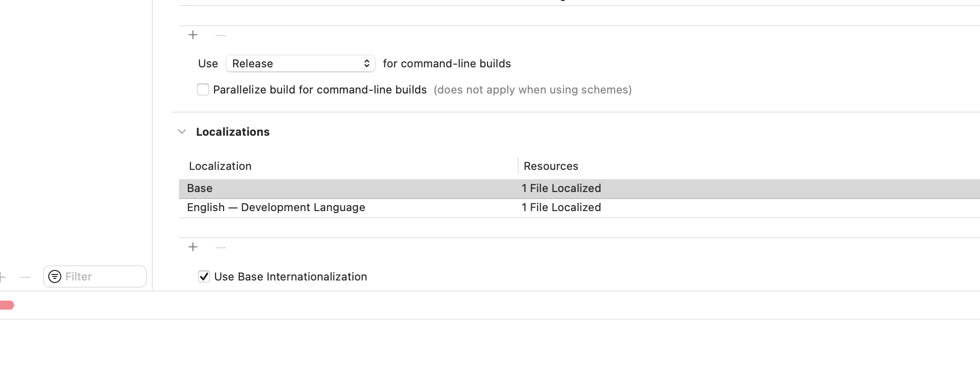This screenshot has height=381, width=980.
Task: Collapse the Localizations section
Action: click(x=182, y=132)
